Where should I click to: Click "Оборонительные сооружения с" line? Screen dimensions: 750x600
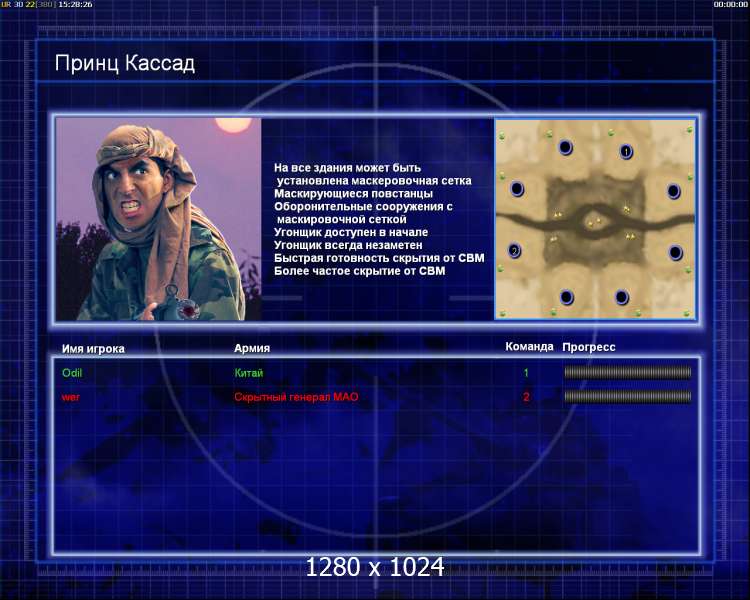[363, 207]
